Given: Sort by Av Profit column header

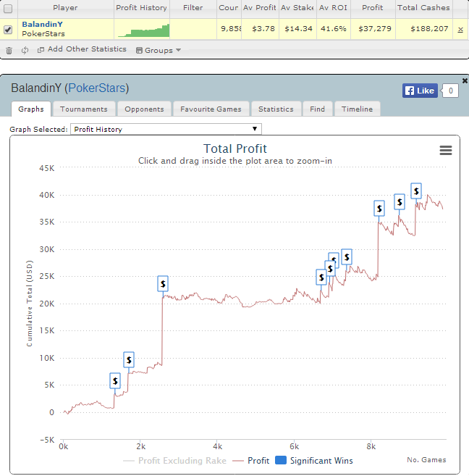Looking at the screenshot, I should click(260, 8).
